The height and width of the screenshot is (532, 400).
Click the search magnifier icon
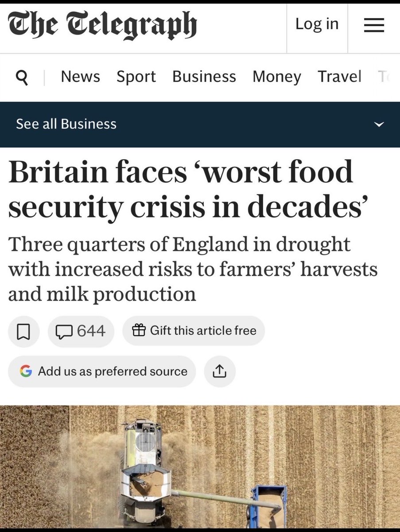(x=22, y=77)
